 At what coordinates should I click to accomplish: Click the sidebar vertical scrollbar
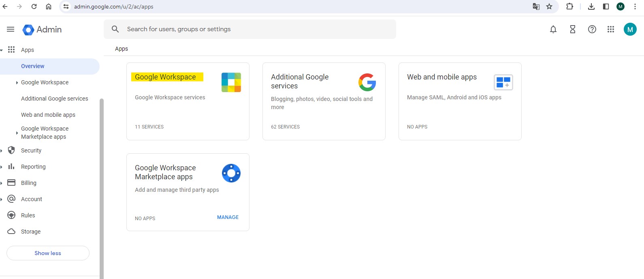pos(102,189)
